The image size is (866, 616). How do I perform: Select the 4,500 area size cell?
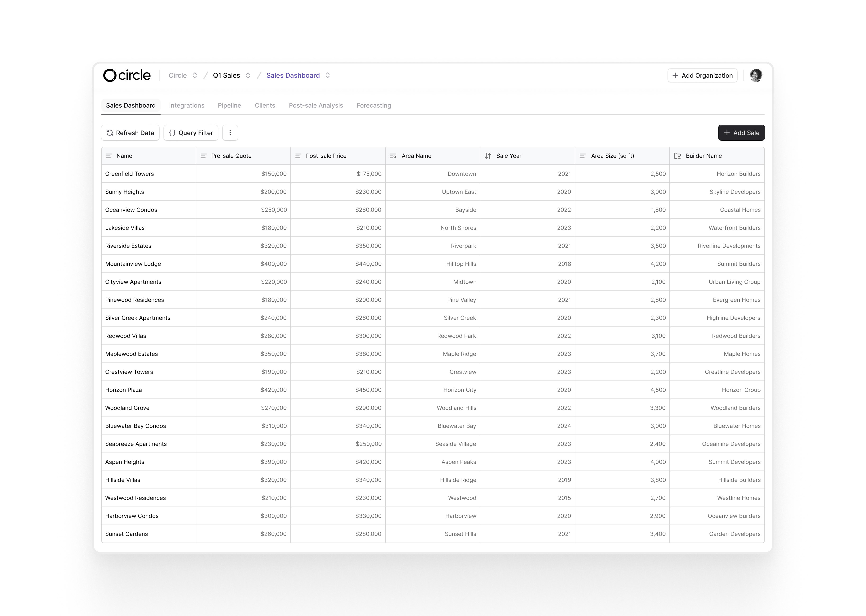pyautogui.click(x=622, y=390)
